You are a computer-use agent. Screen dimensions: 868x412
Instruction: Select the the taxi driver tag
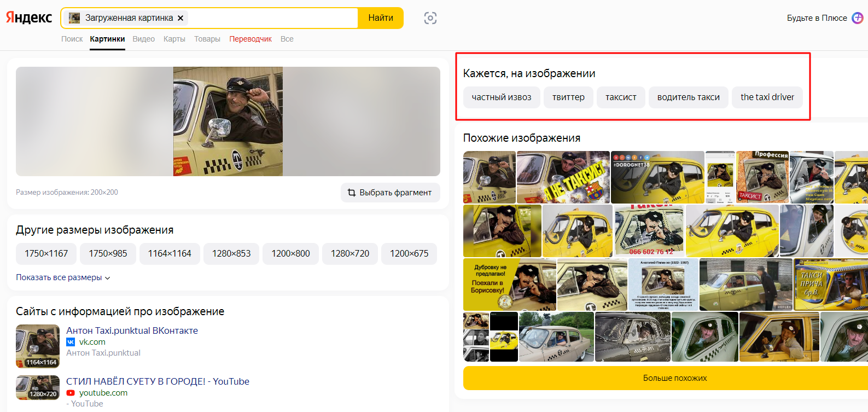pos(767,97)
